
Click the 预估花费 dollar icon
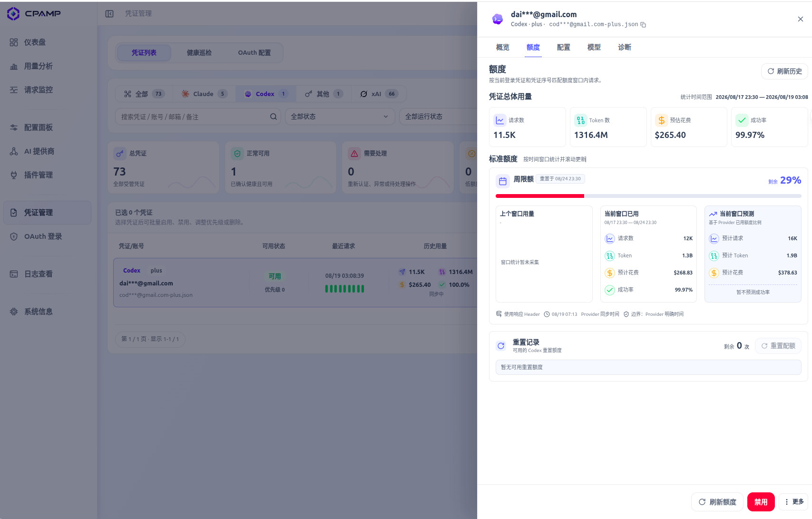[x=661, y=120]
